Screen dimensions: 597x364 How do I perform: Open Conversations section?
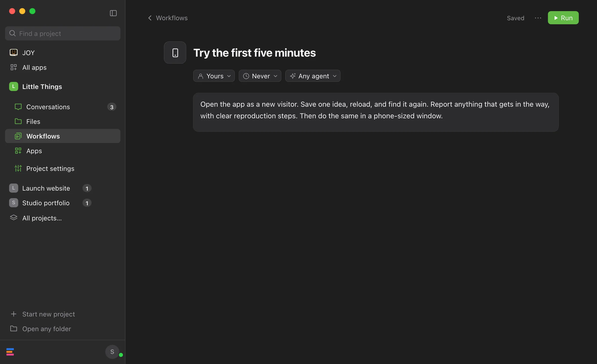[x=63, y=107]
